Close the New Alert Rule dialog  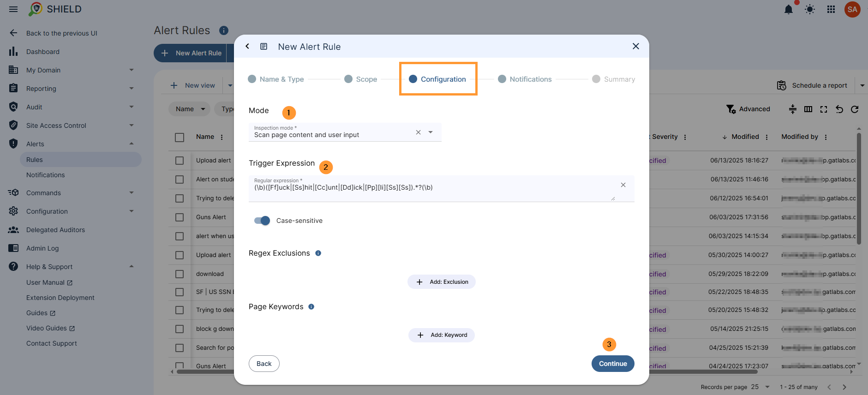(636, 46)
